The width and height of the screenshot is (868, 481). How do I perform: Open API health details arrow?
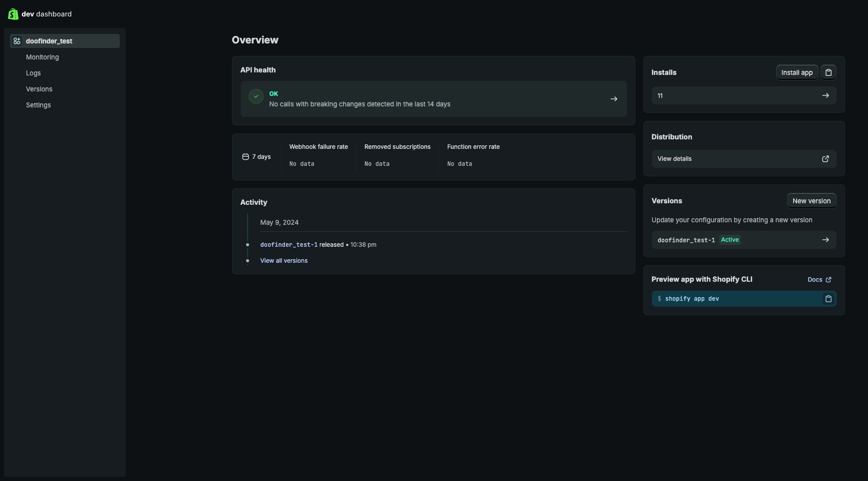[x=614, y=99]
